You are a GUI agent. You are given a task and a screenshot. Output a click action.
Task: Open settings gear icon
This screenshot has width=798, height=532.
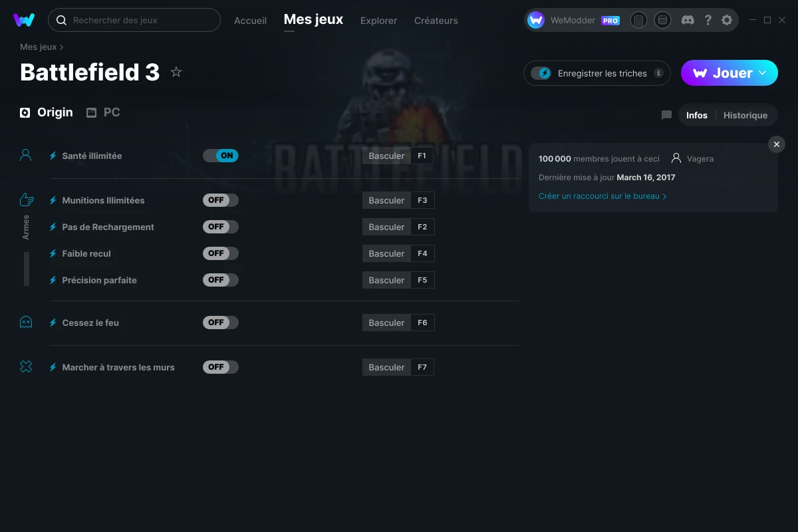tap(727, 20)
